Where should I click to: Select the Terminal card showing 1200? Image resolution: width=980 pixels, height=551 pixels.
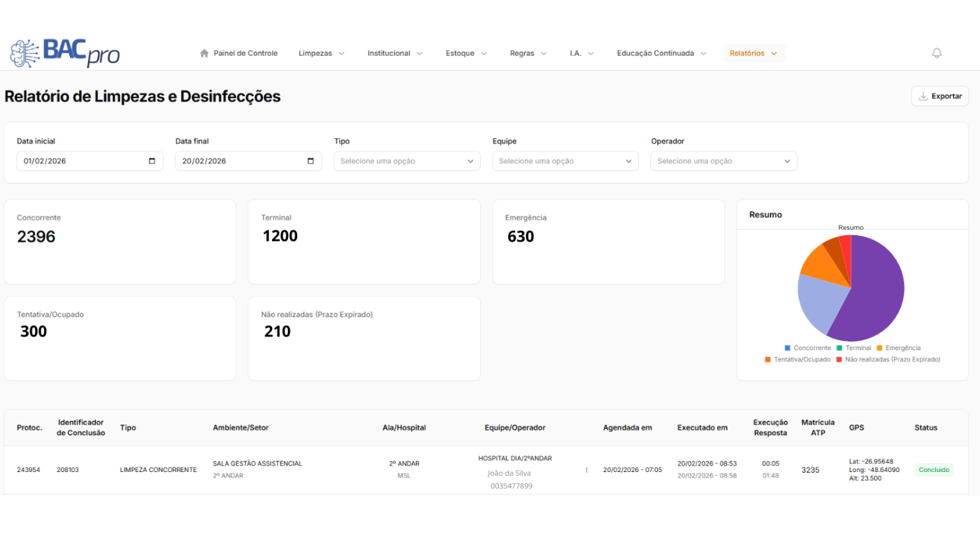(x=364, y=242)
